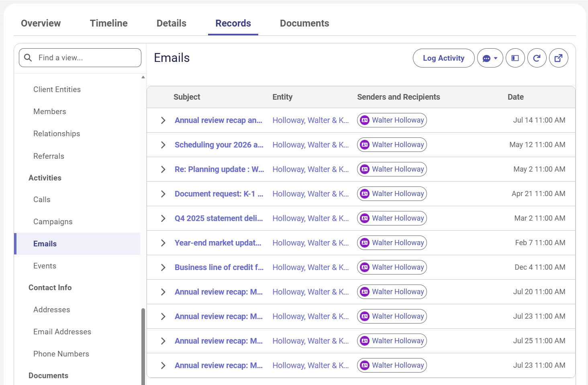
Task: Open the Document request: K-1 email link
Action: (x=219, y=194)
